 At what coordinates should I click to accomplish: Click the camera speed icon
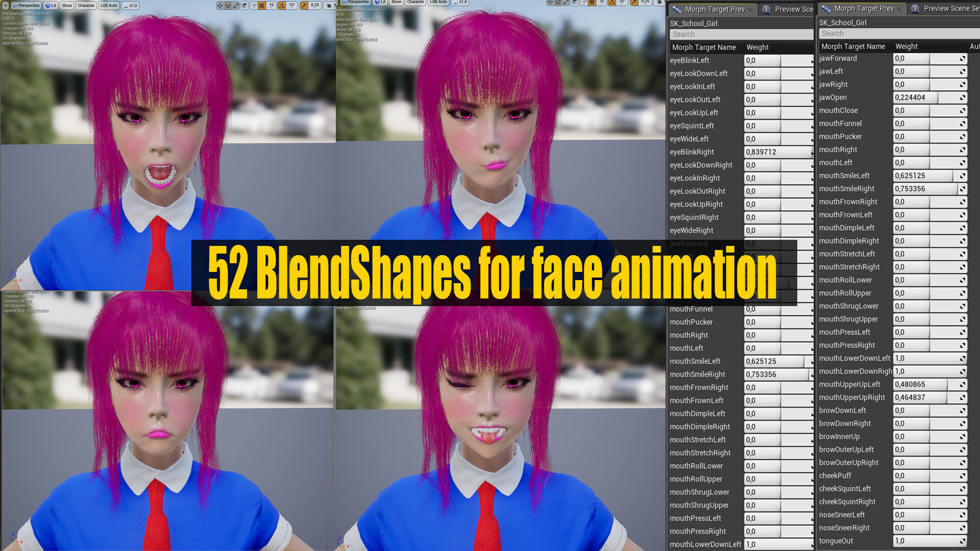click(x=329, y=6)
